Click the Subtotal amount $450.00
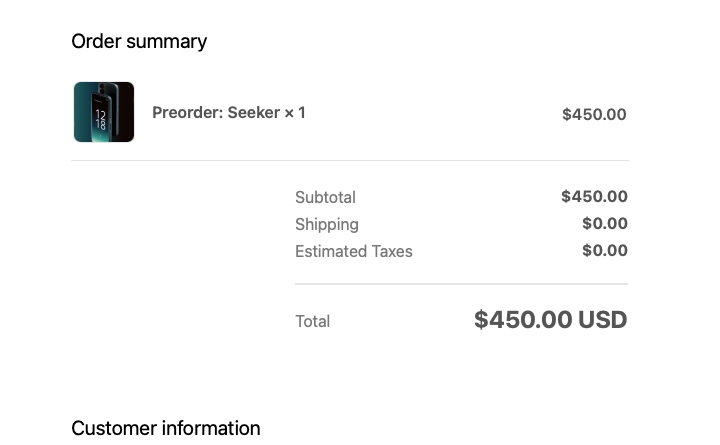 [594, 197]
